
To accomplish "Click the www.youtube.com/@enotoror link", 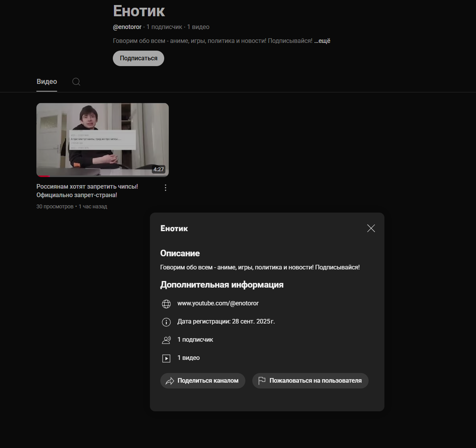I will 218,303.
